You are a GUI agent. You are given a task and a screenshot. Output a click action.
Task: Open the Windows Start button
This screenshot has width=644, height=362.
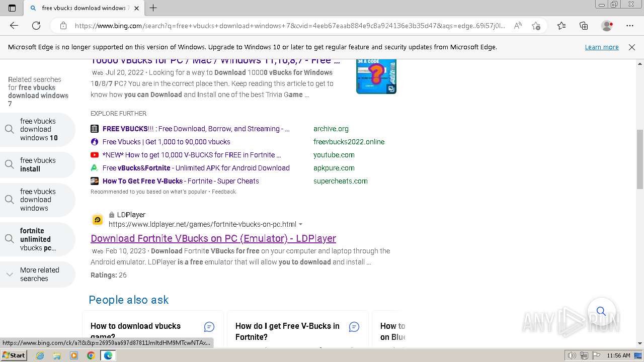[x=14, y=355]
